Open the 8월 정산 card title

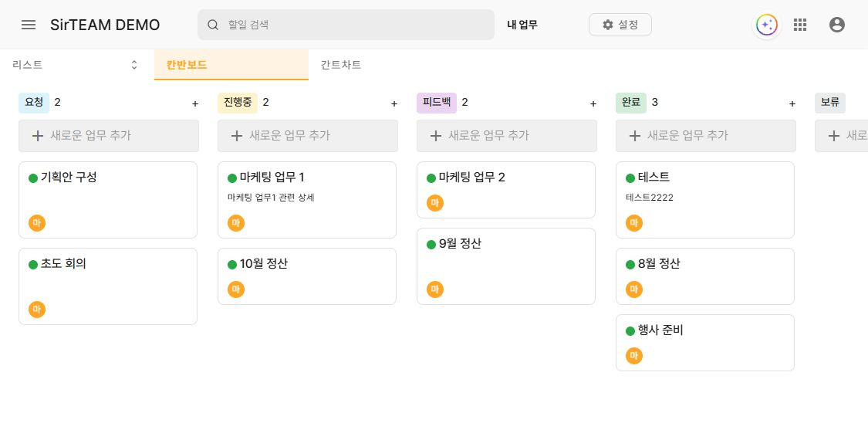point(659,264)
